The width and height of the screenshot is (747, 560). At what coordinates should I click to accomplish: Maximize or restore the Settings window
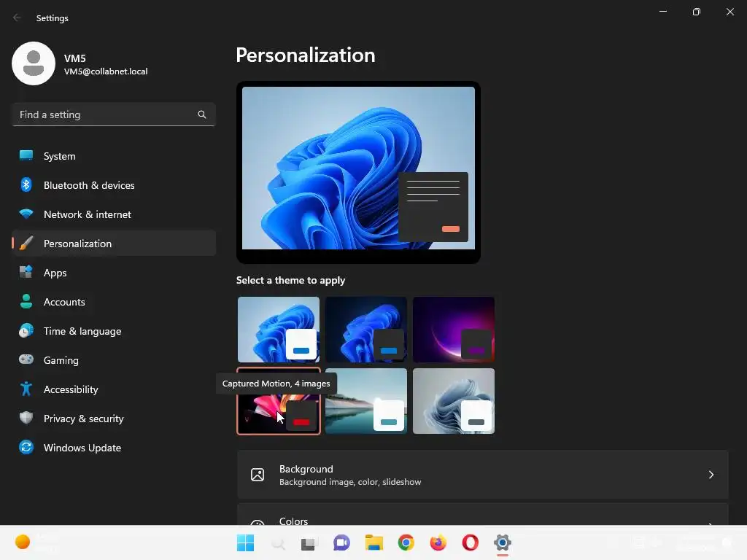pyautogui.click(x=697, y=12)
